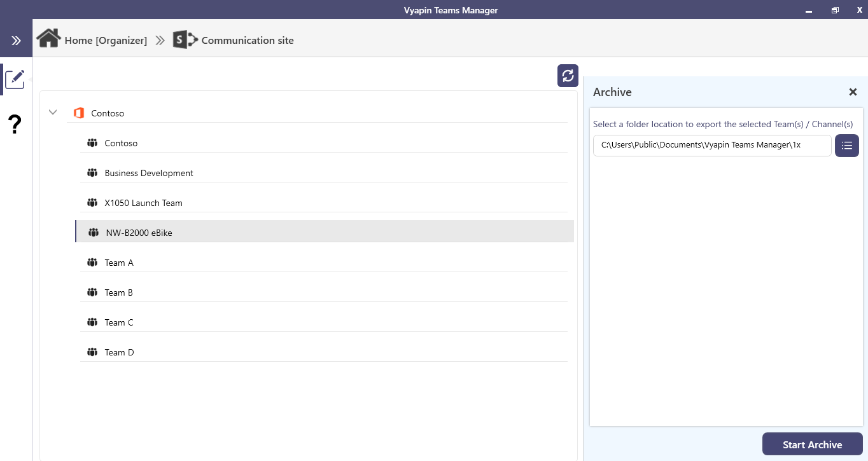Open the edit/compose sidebar icon
Viewport: 868px width, 461px height.
(15, 79)
